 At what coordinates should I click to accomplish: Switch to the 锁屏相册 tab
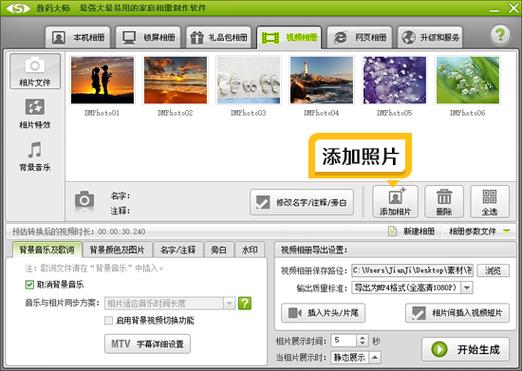pyautogui.click(x=148, y=37)
